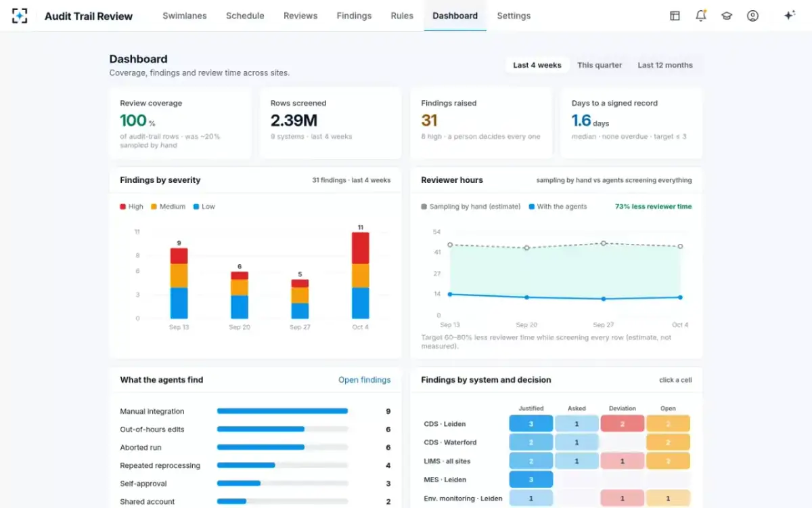
Task: Click the LIMS · all sites row label
Action: coord(447,461)
